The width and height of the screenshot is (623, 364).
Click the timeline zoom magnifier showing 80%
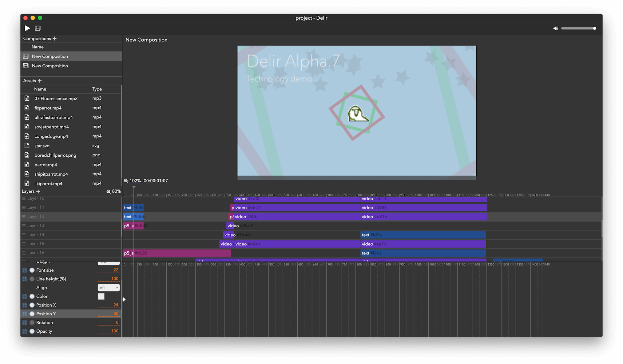[x=108, y=192]
